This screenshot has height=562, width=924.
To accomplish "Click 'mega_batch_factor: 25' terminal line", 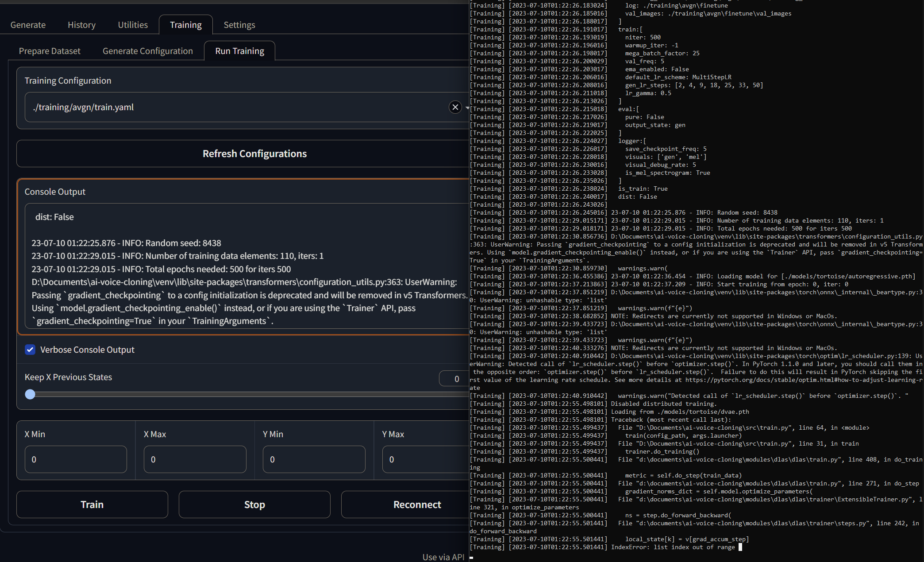I will 662,54.
